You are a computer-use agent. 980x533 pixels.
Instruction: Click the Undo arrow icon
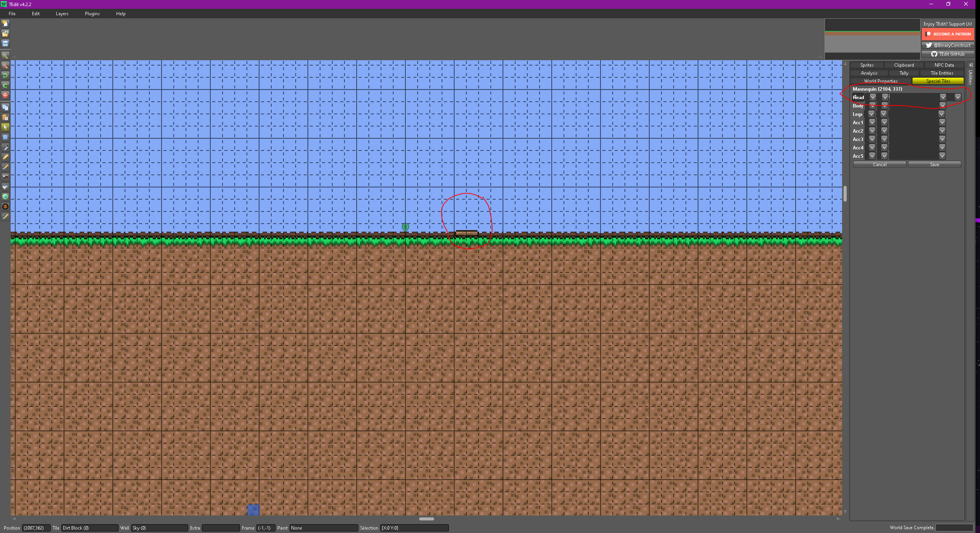point(5,75)
